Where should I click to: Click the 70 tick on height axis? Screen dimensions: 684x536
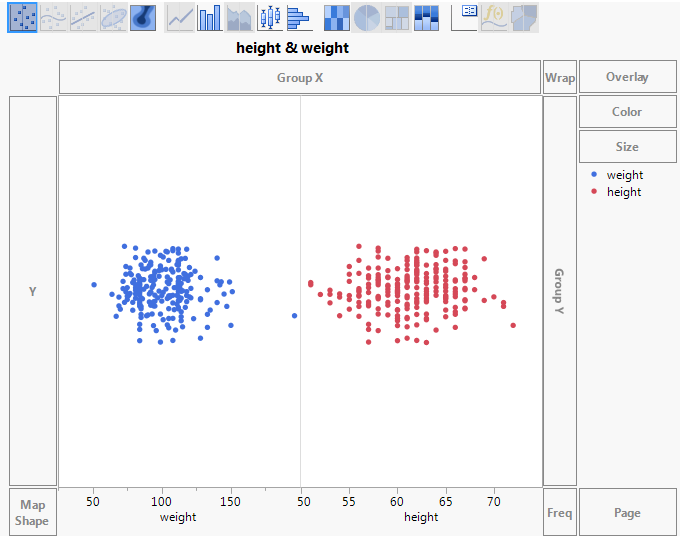tap(494, 502)
